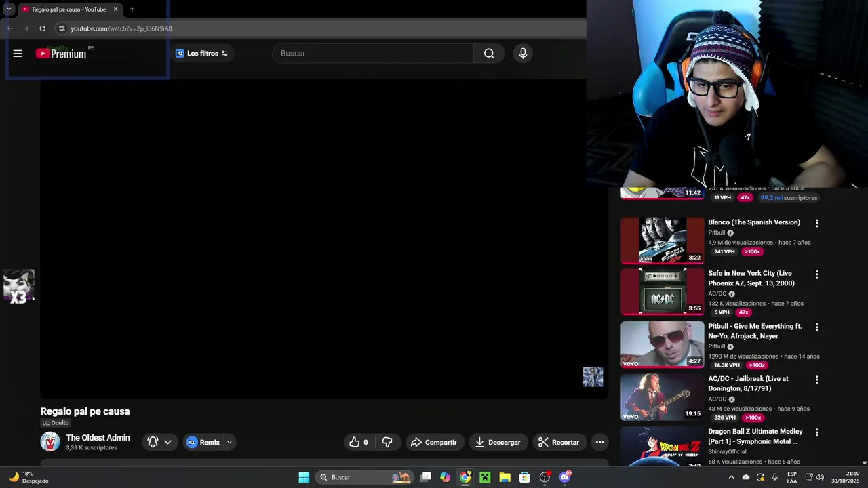
Task: Open OBS Studio from the taskbar
Action: pyautogui.click(x=545, y=477)
